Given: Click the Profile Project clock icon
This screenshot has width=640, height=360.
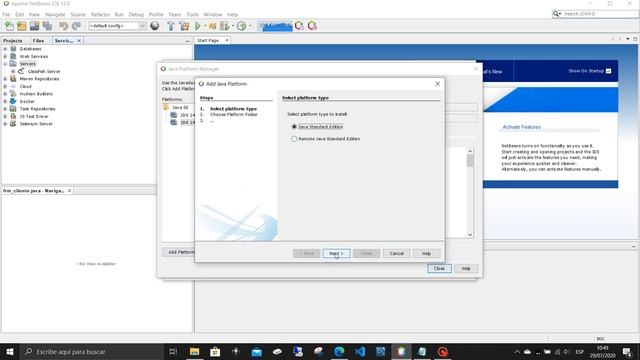Looking at the screenshot, I should click(242, 26).
